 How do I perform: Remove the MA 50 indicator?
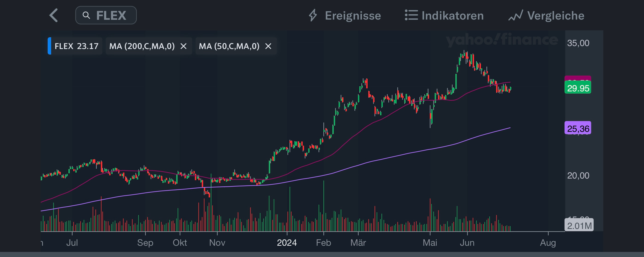click(x=268, y=46)
